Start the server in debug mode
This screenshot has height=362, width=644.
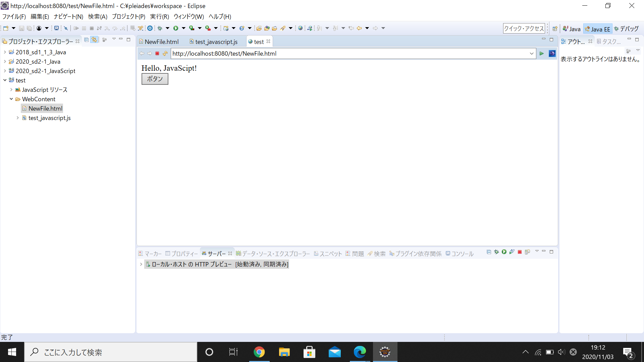coord(496,252)
